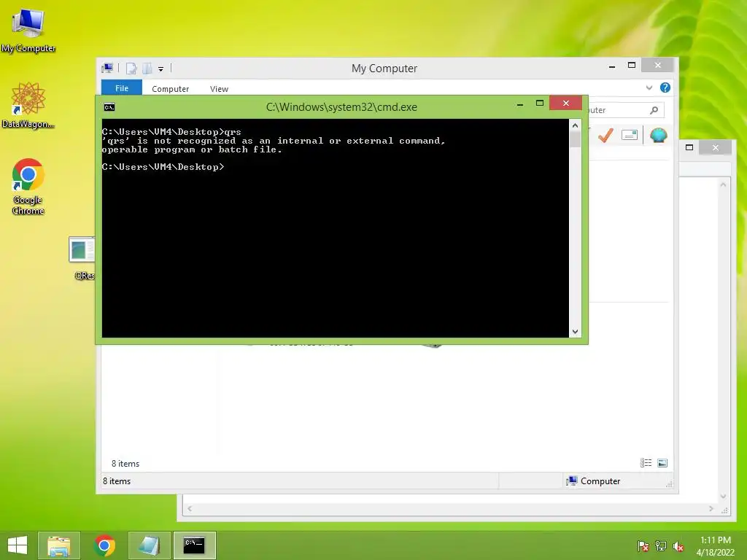Click back window scroll-down arrow
The height and width of the screenshot is (560, 747).
pyautogui.click(x=723, y=496)
